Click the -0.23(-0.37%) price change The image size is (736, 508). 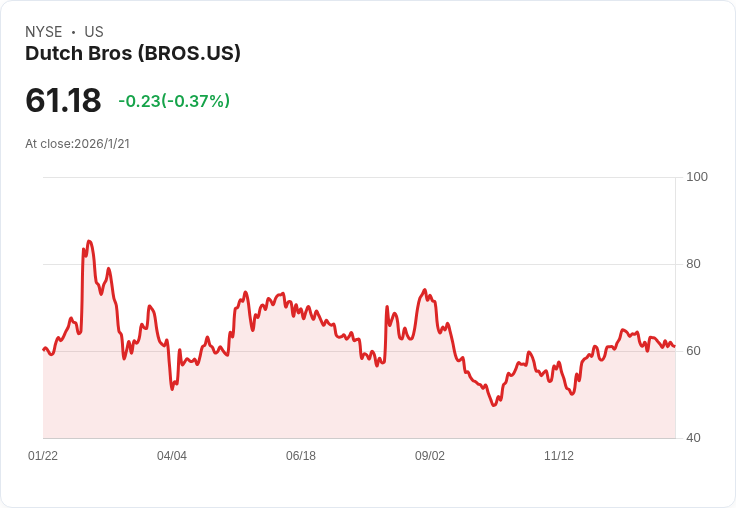pyautogui.click(x=174, y=101)
